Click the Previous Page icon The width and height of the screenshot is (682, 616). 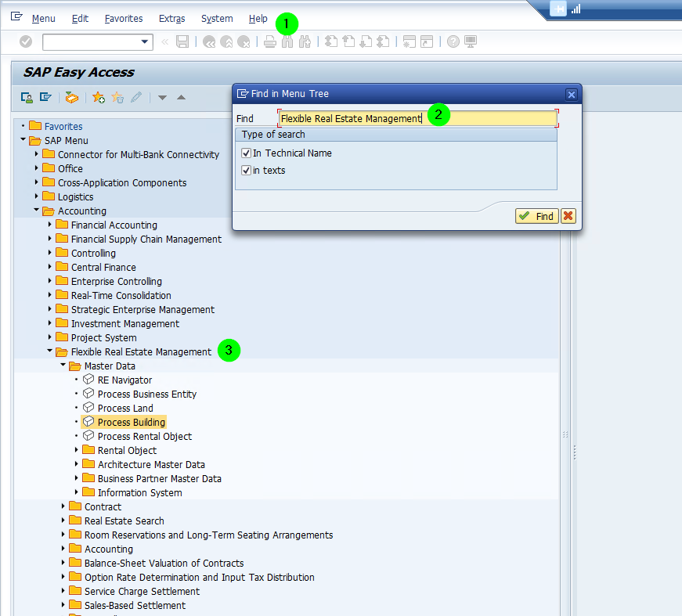348,41
